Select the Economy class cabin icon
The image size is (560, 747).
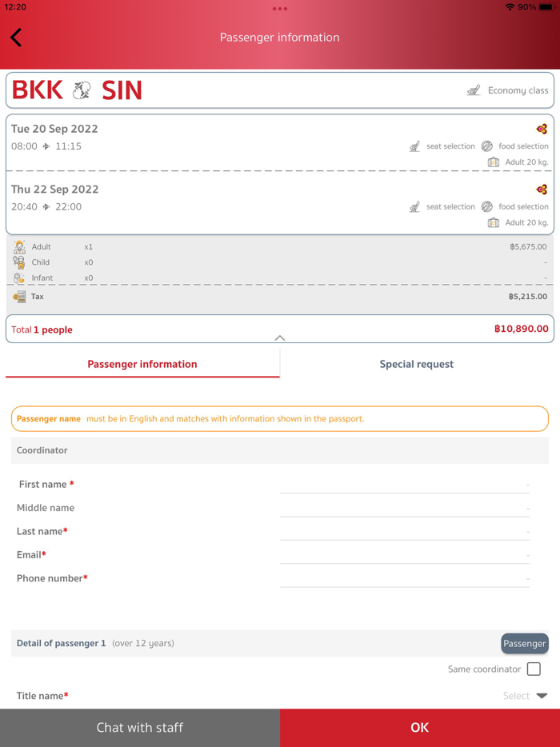(474, 90)
